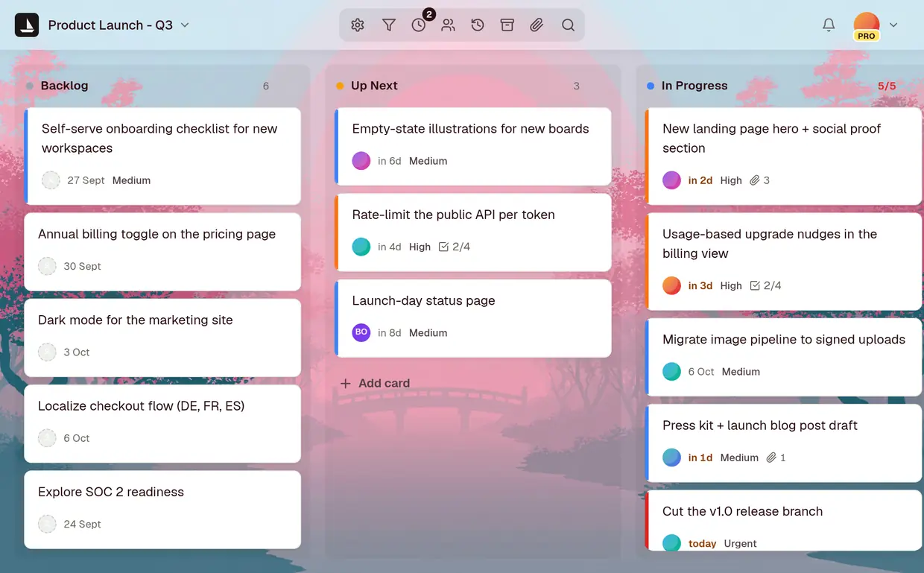Click the Up Next card count 3

click(576, 86)
